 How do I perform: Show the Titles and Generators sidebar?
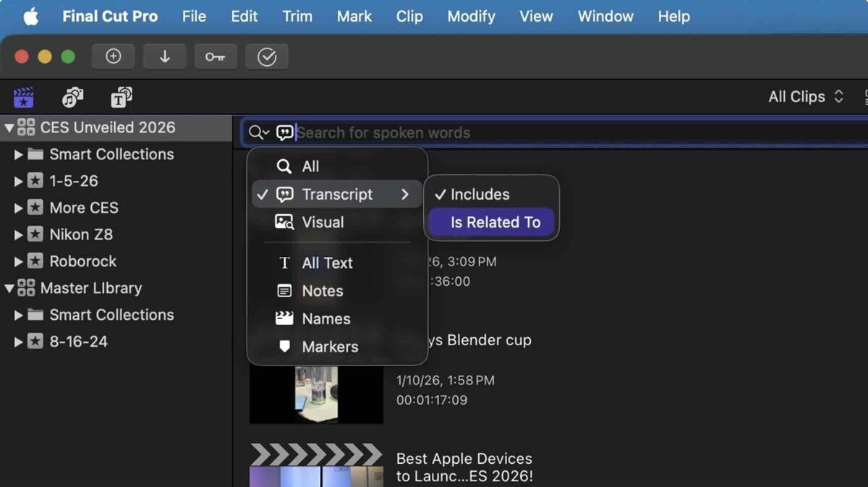click(121, 97)
